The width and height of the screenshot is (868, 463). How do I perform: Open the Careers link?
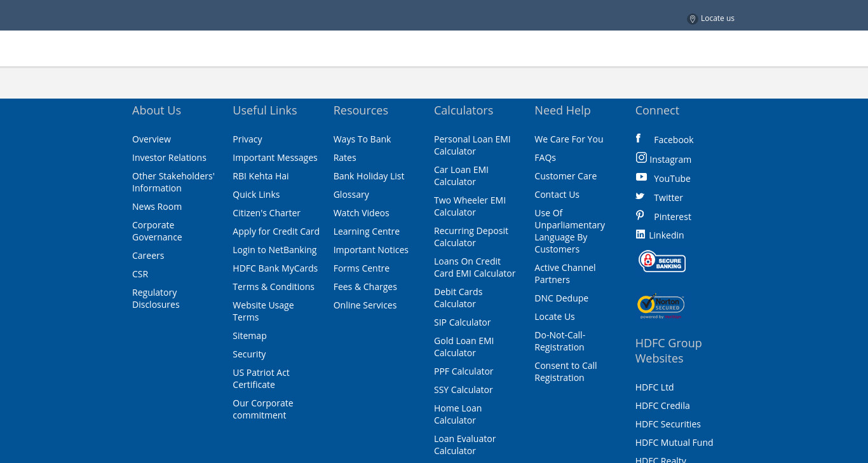[x=148, y=256]
